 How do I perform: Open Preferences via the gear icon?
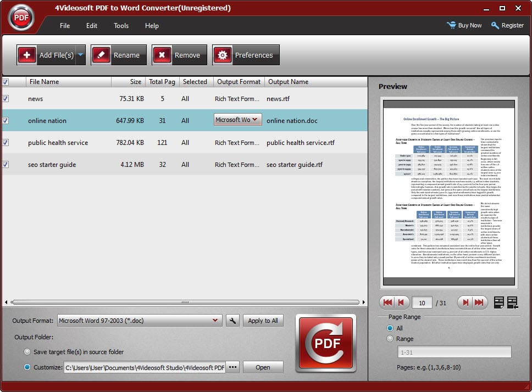[223, 54]
